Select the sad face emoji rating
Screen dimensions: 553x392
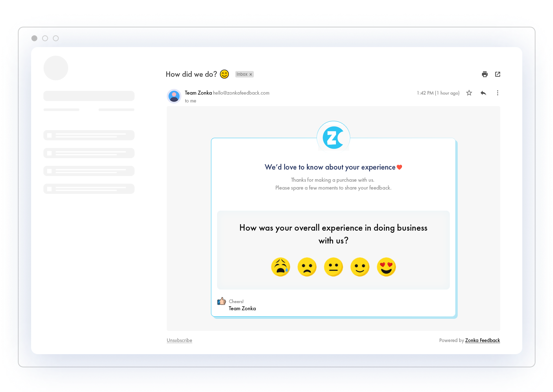(307, 267)
